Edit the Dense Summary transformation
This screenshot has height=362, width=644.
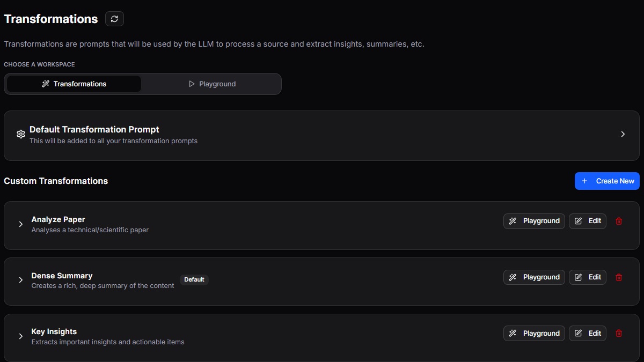[x=588, y=277]
